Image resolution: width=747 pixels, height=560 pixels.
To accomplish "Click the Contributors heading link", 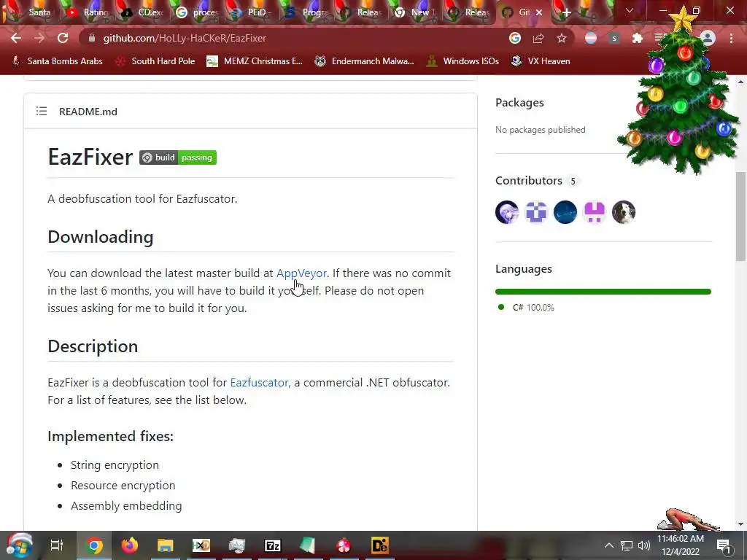I will tap(529, 181).
